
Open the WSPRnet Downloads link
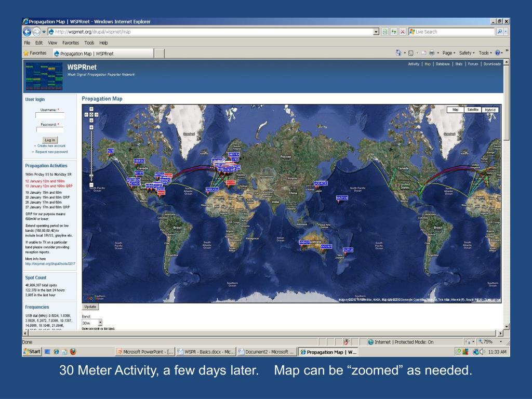point(492,64)
